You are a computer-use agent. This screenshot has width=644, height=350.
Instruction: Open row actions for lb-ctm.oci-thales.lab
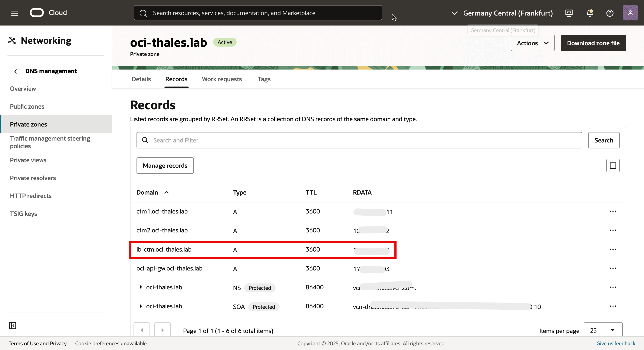click(613, 249)
